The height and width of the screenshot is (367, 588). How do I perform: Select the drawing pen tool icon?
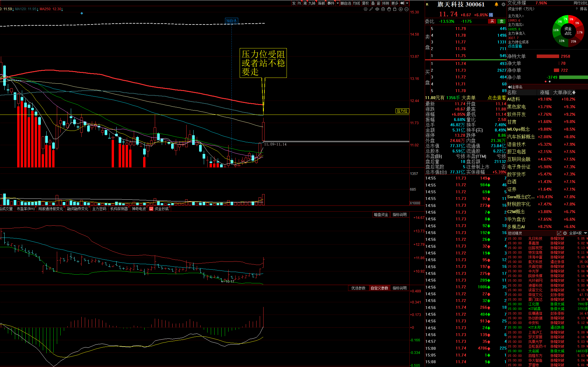[371, 9]
